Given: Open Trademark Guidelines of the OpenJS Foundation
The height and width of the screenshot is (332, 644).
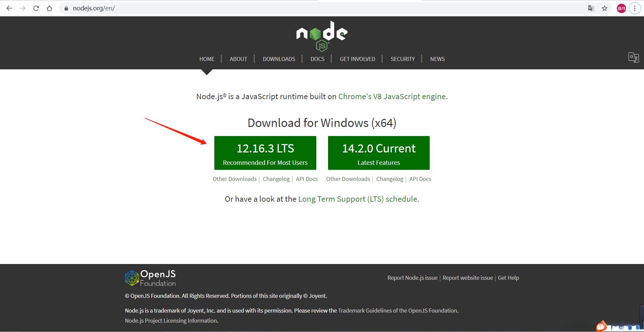Looking at the screenshot, I should 398,311.
